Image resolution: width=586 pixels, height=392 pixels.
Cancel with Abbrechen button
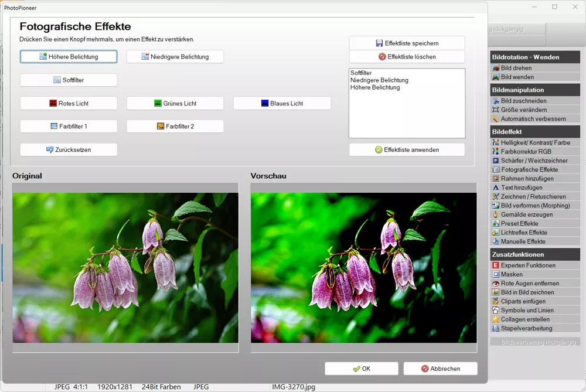(x=440, y=369)
